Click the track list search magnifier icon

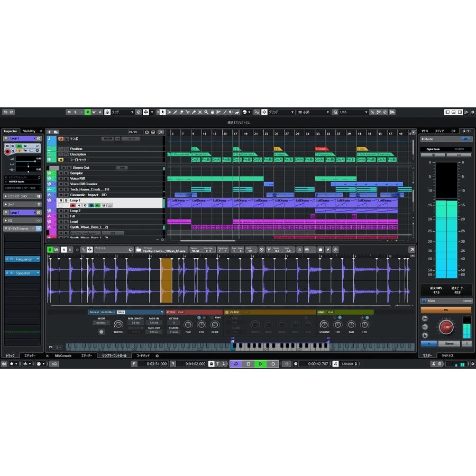pyautogui.click(x=160, y=132)
